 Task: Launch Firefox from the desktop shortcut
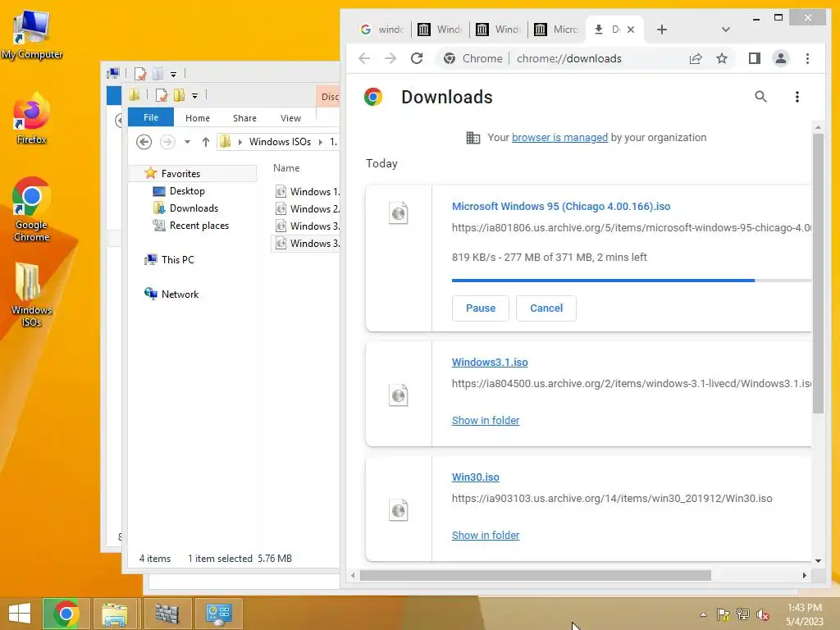32,119
